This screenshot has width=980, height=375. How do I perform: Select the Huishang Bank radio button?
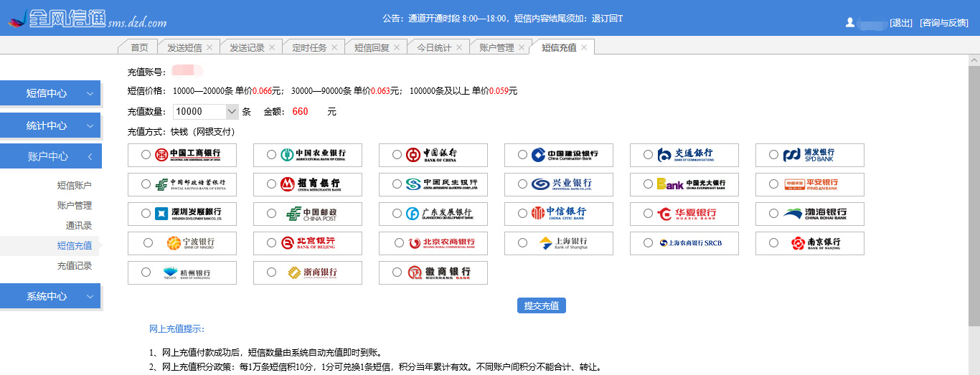(x=397, y=272)
